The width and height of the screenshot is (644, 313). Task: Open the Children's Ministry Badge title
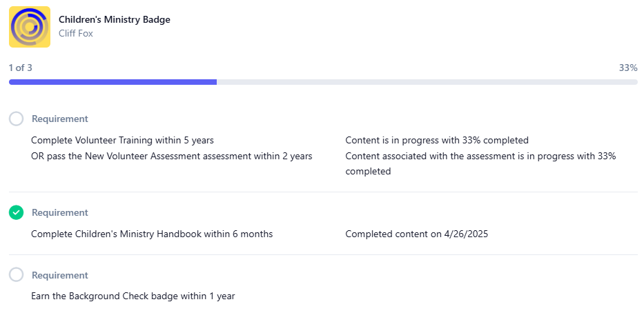114,19
